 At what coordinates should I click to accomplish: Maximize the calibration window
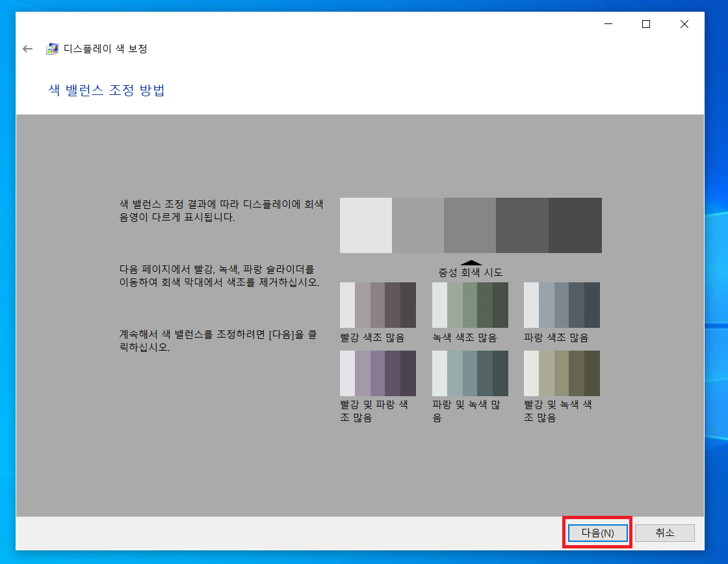point(646,23)
